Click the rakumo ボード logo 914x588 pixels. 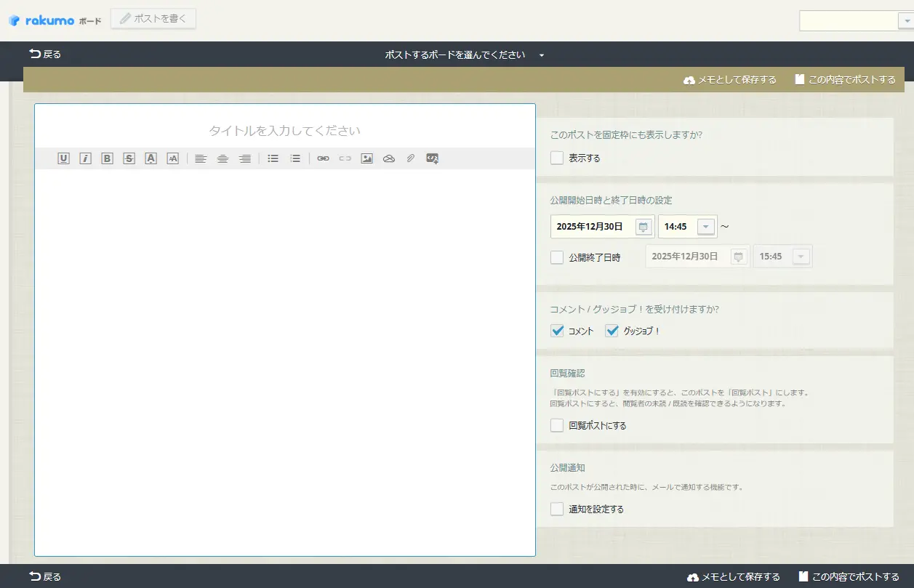point(55,20)
